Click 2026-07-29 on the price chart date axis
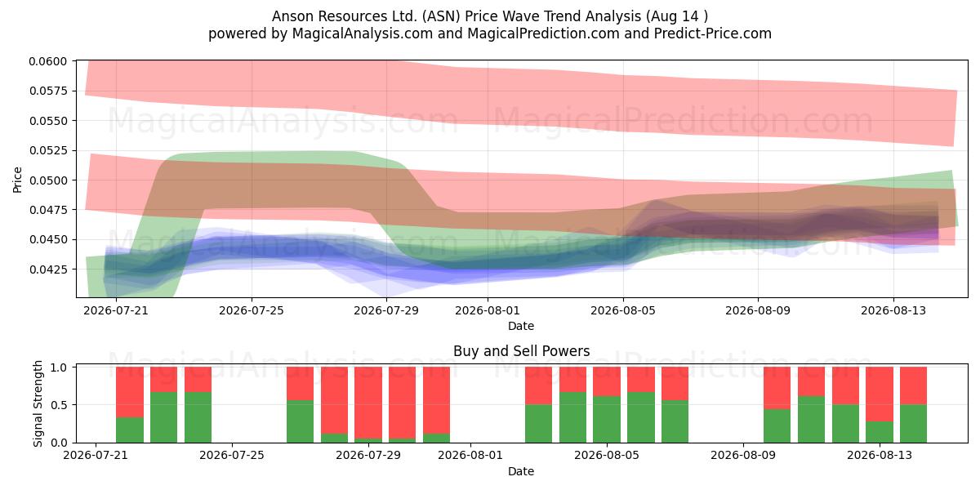980x490 pixels. coord(386,310)
